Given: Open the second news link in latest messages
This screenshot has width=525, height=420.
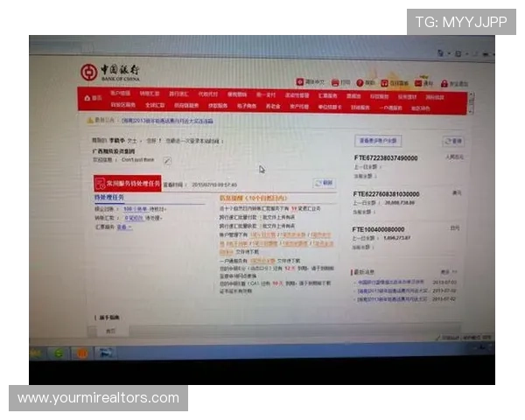Looking at the screenshot, I should pyautogui.click(x=392, y=290).
